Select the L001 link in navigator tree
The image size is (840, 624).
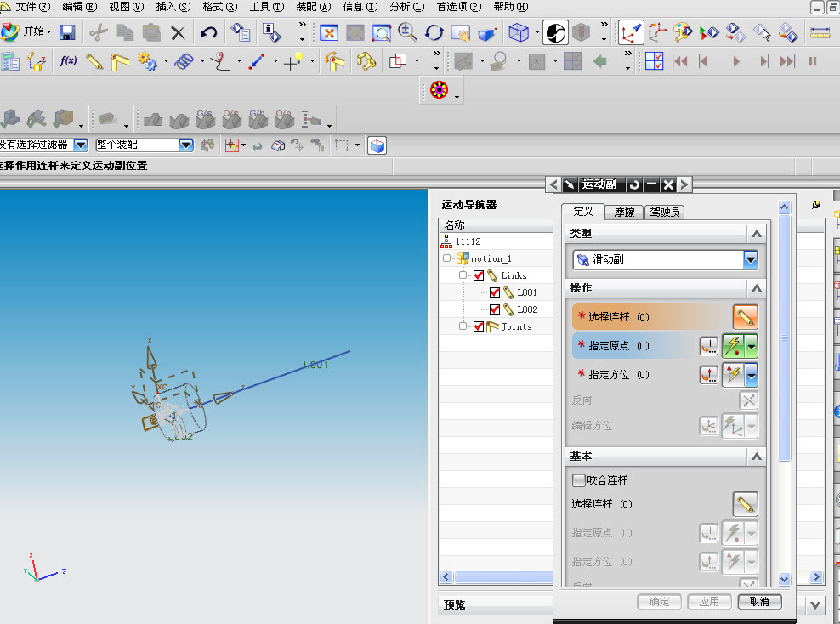point(527,292)
